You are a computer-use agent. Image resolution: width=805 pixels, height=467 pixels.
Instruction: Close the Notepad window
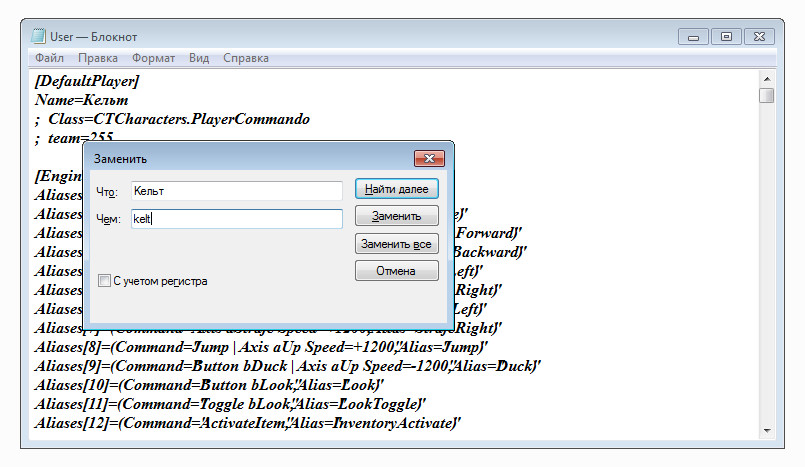[x=759, y=37]
